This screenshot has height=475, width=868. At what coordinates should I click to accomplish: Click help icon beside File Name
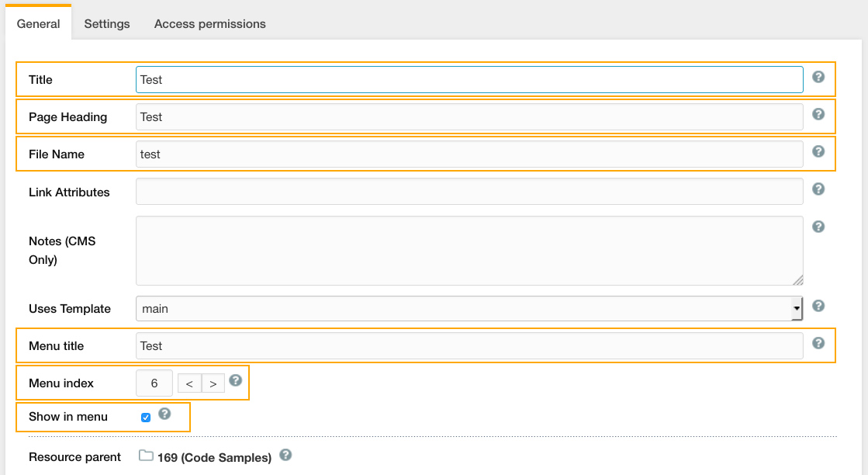point(818,151)
